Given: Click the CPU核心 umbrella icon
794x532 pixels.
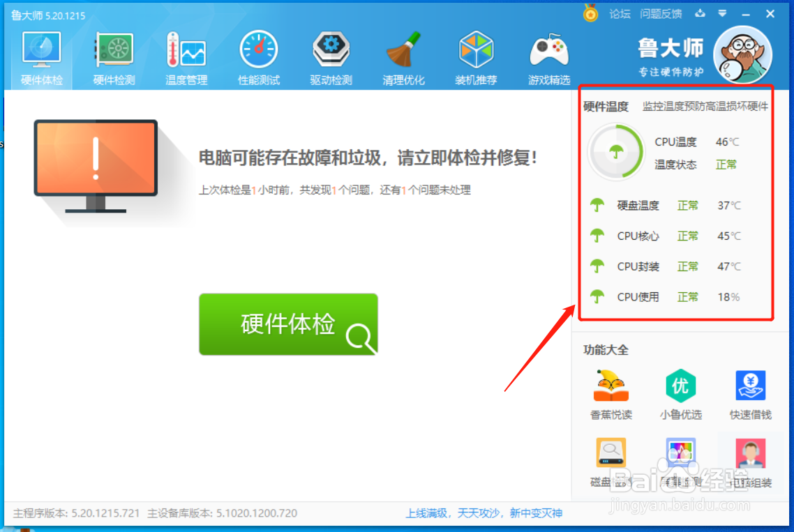Looking at the screenshot, I should [x=597, y=236].
